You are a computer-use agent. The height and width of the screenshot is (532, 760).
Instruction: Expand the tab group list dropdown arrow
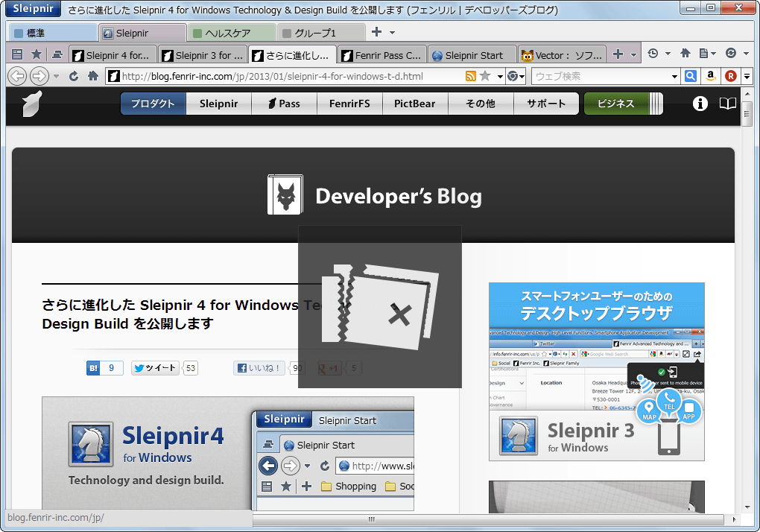click(x=392, y=33)
